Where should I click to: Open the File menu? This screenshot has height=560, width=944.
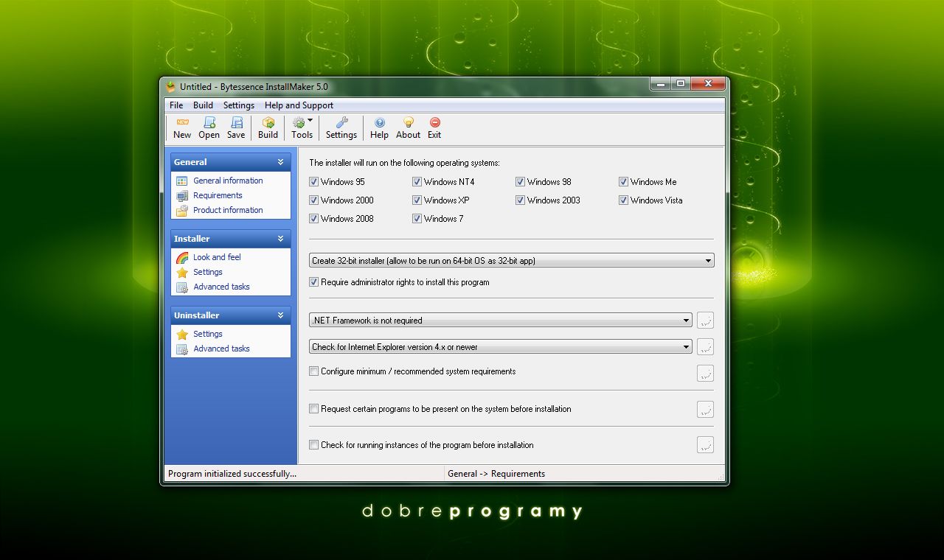coord(176,105)
